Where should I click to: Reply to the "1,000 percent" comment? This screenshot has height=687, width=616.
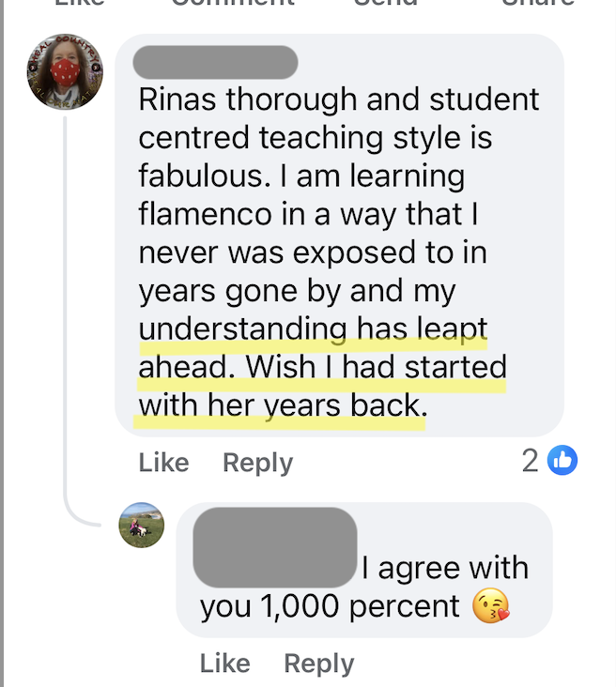point(319,664)
